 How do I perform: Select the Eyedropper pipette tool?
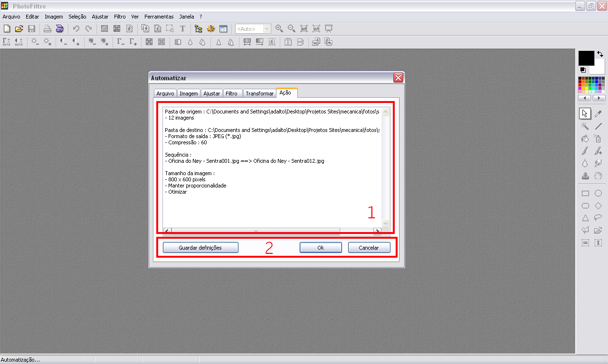pyautogui.click(x=598, y=113)
